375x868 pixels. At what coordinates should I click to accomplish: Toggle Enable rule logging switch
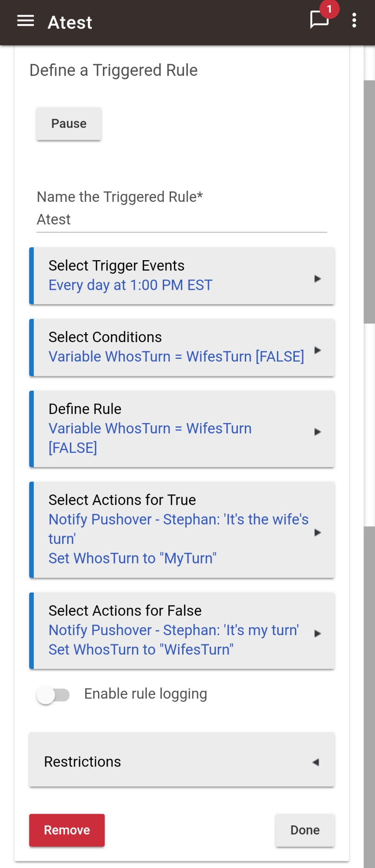click(x=53, y=695)
